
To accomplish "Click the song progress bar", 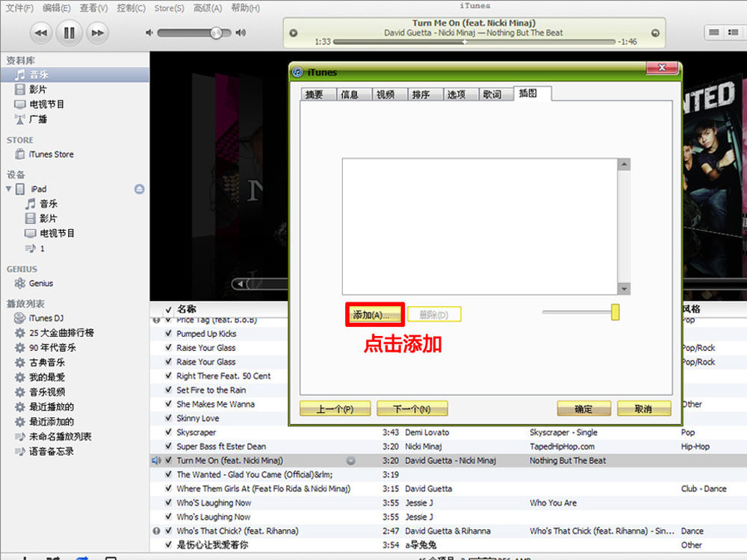I will pos(474,42).
